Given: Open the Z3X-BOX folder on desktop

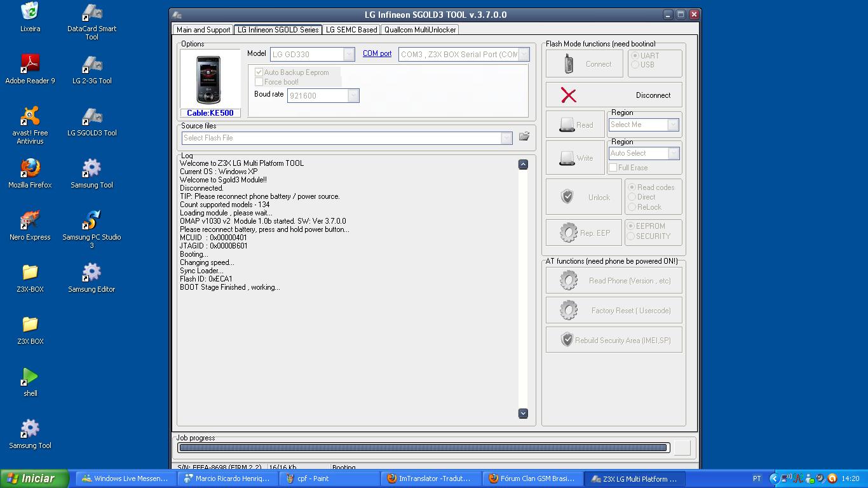Looking at the screenshot, I should [30, 278].
